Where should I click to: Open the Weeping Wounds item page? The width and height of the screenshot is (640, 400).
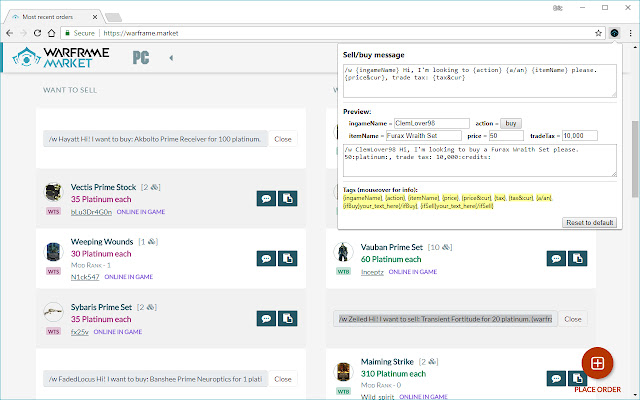click(102, 242)
